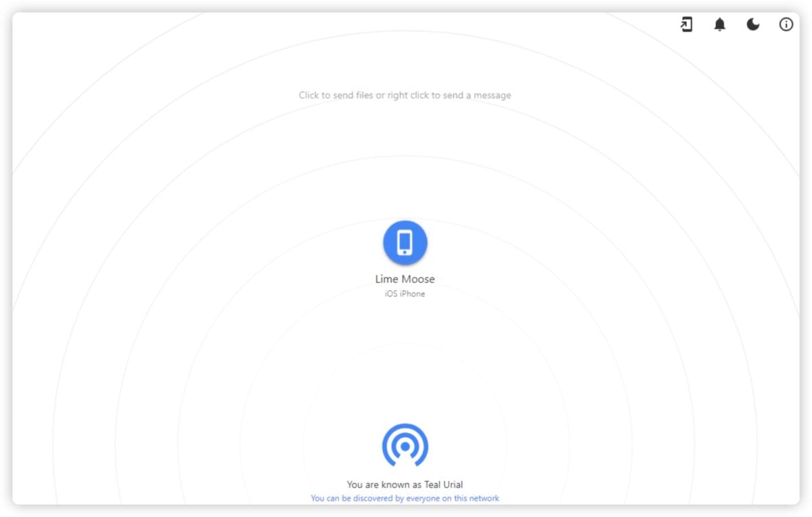This screenshot has height=517, width=812.
Task: Click the blue broadcast antenna logo
Action: pyautogui.click(x=405, y=445)
